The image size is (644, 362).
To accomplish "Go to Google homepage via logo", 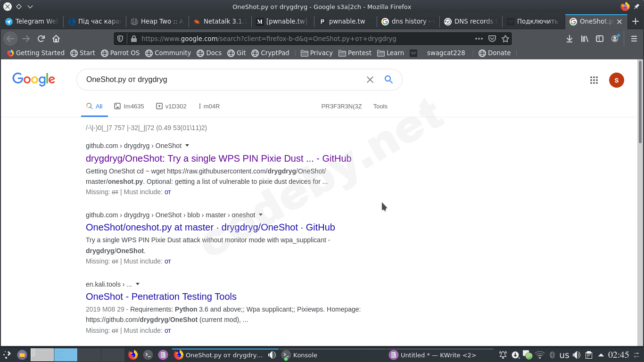I will [33, 79].
